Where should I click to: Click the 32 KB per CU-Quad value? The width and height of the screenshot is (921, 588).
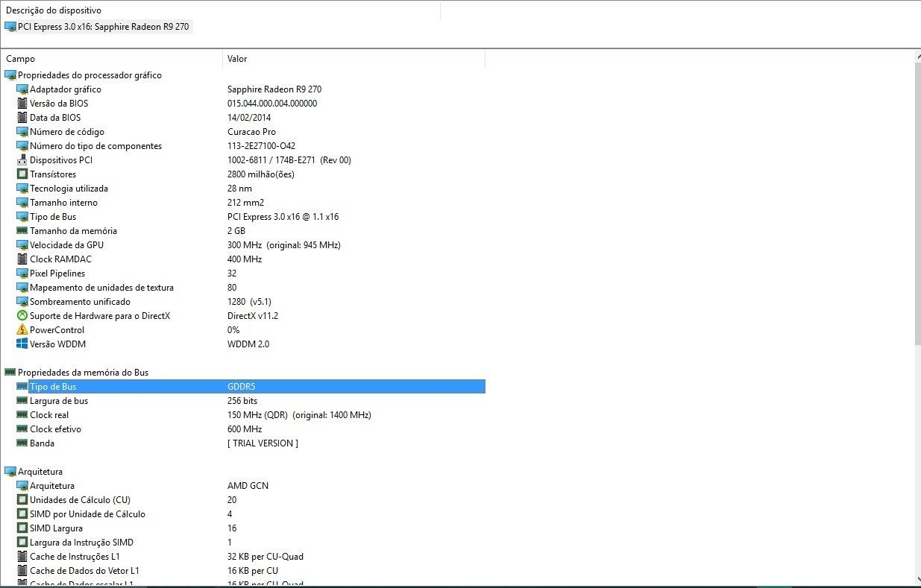265,557
